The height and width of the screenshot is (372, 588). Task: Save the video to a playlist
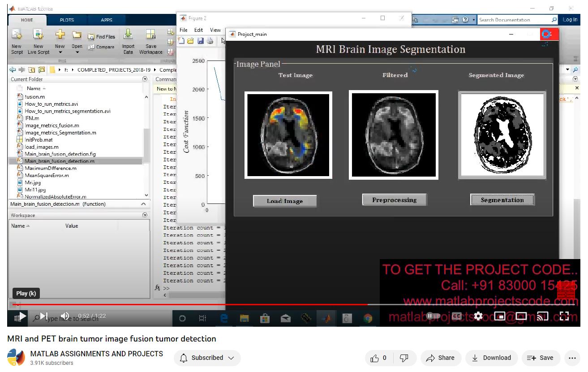pos(541,358)
